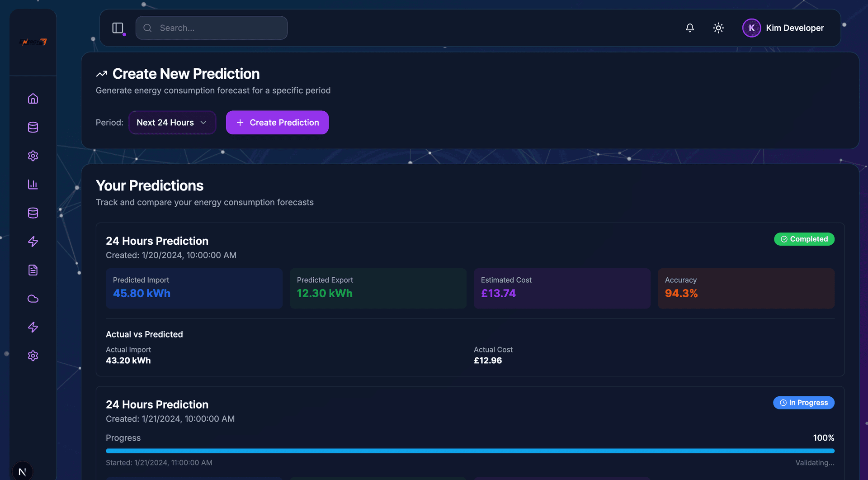Click the blue In Progress status badge

click(x=803, y=403)
